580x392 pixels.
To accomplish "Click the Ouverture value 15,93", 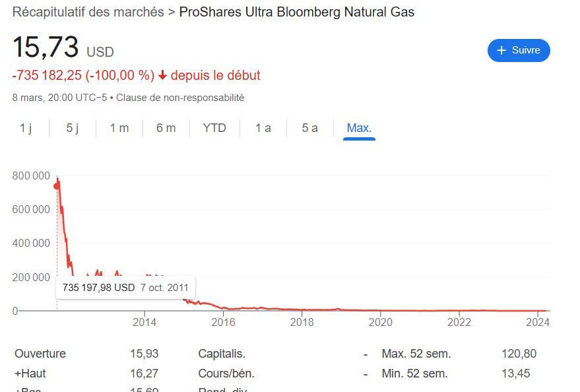I will [144, 354].
